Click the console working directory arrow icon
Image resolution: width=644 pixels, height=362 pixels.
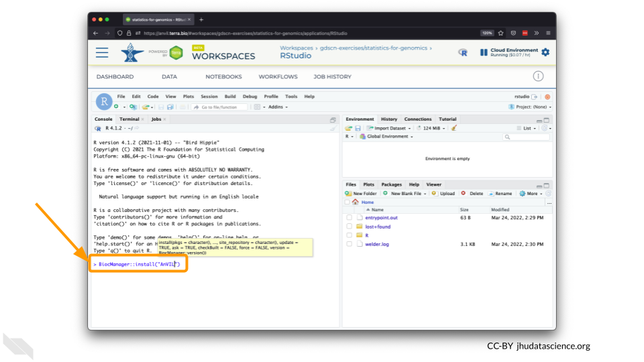point(137,128)
